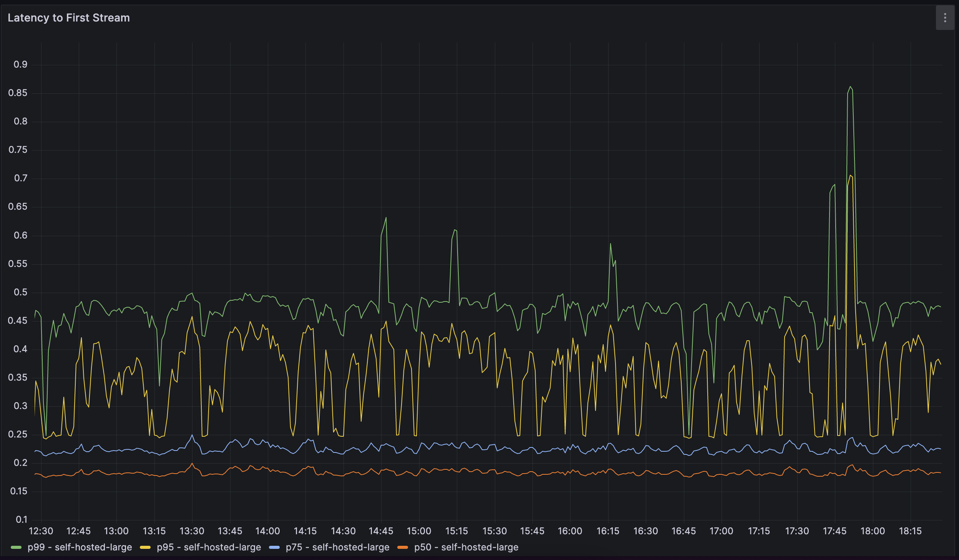Viewport: 959px width, 560px height.
Task: Toggle p99 - self-hosted-large legend series
Action: pyautogui.click(x=80, y=547)
